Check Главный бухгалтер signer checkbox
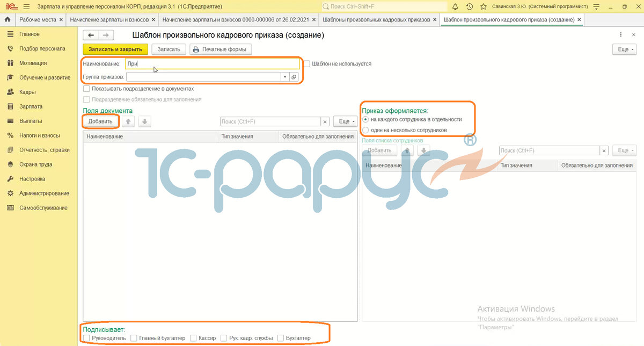This screenshot has height=346, width=644. (x=134, y=338)
